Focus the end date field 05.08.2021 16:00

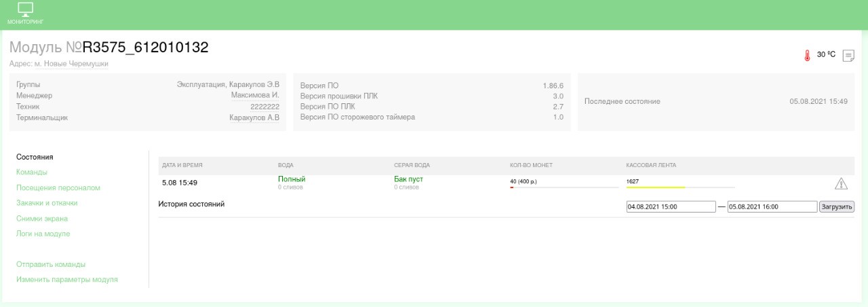772,206
